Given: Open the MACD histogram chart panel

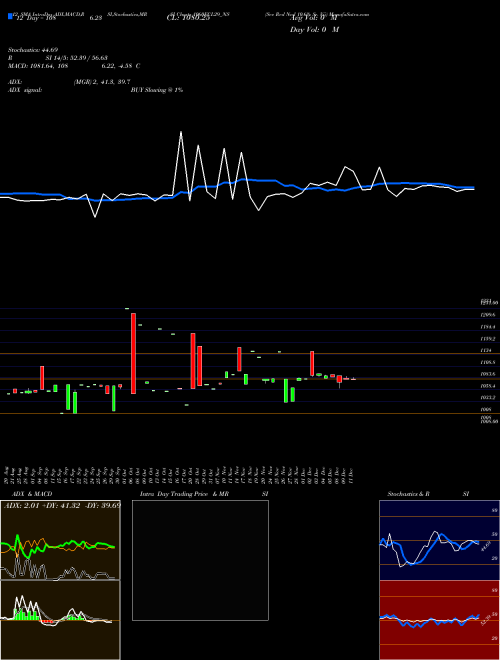Looking at the screenshot, I should click(60, 620).
